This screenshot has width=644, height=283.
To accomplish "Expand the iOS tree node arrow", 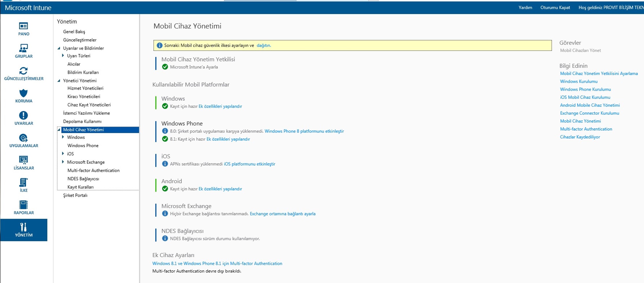I will coord(63,153).
